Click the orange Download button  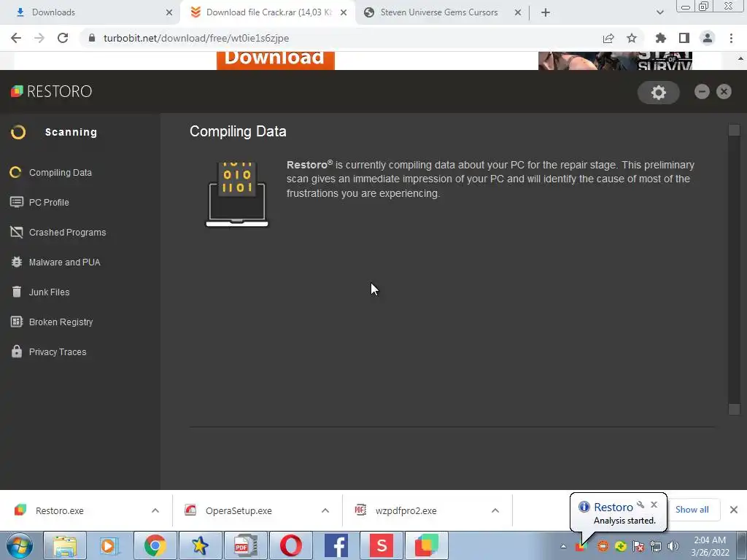pyautogui.click(x=275, y=61)
